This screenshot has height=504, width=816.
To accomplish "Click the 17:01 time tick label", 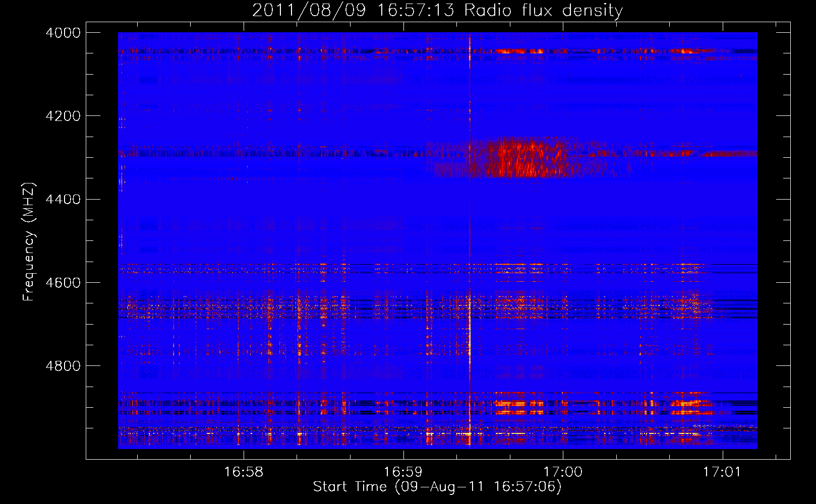I will tap(723, 472).
